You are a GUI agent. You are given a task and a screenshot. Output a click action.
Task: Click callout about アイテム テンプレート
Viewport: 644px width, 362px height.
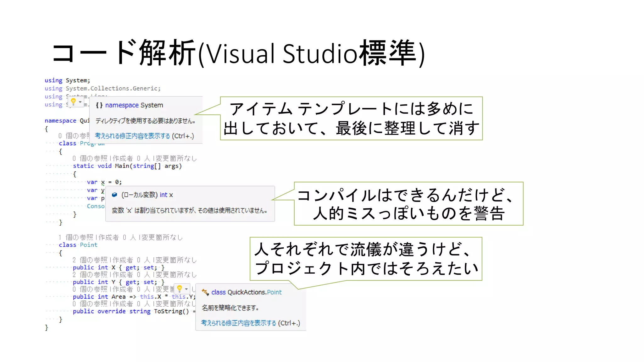(x=351, y=118)
